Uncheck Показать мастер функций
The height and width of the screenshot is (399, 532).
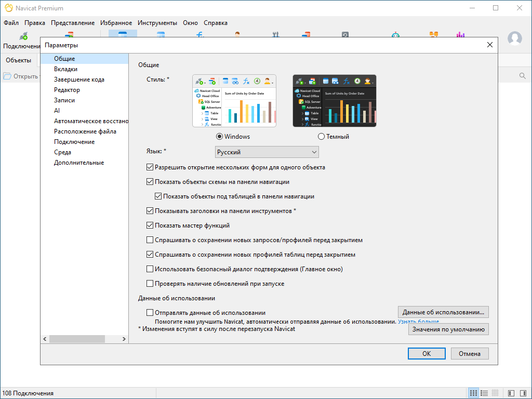coord(150,225)
